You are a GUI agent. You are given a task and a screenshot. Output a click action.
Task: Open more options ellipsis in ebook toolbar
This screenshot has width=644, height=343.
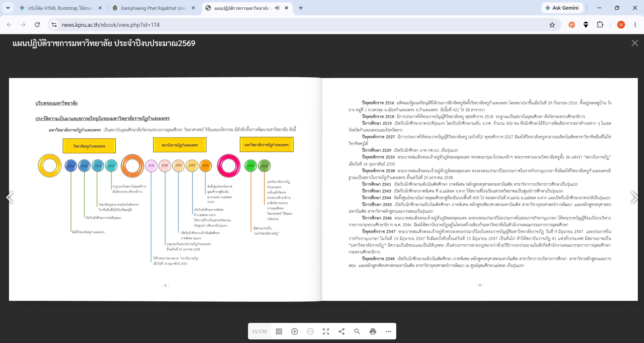click(388, 331)
